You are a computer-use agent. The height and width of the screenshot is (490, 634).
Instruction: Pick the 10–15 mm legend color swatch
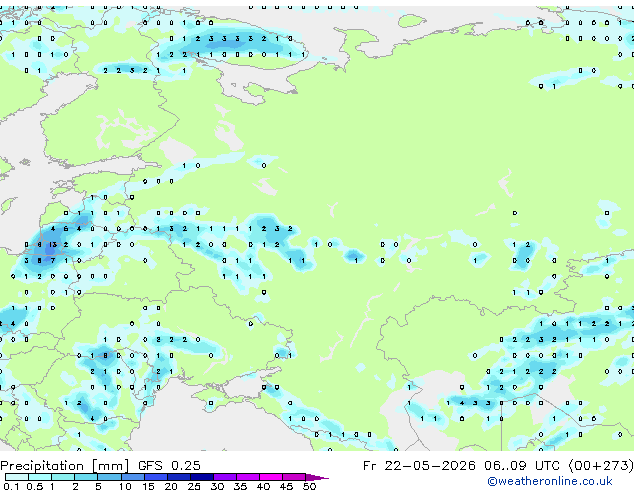click(x=133, y=477)
